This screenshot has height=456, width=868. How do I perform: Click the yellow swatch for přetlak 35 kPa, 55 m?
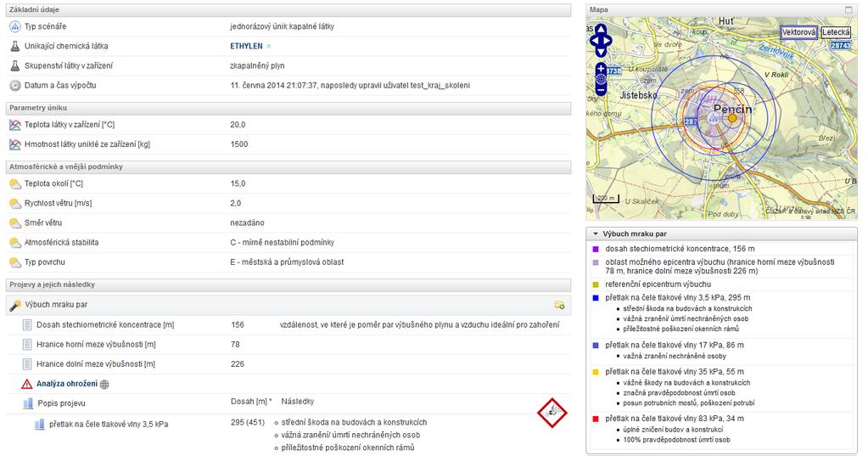(x=596, y=372)
